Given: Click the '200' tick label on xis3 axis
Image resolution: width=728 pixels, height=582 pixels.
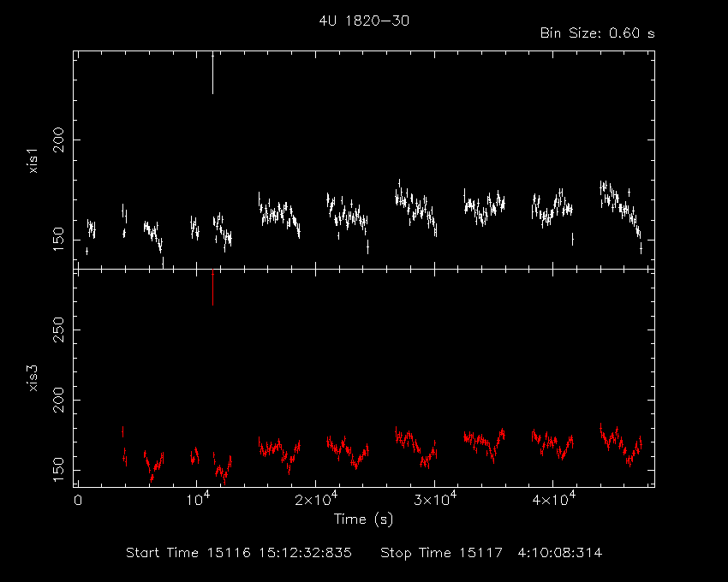Looking at the screenshot, I should tap(59, 400).
